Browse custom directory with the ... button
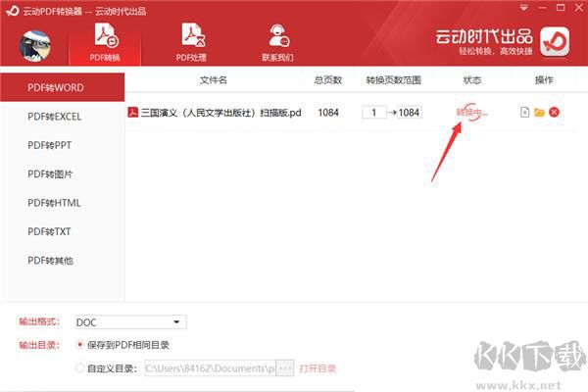The image size is (588, 392). 285,368
